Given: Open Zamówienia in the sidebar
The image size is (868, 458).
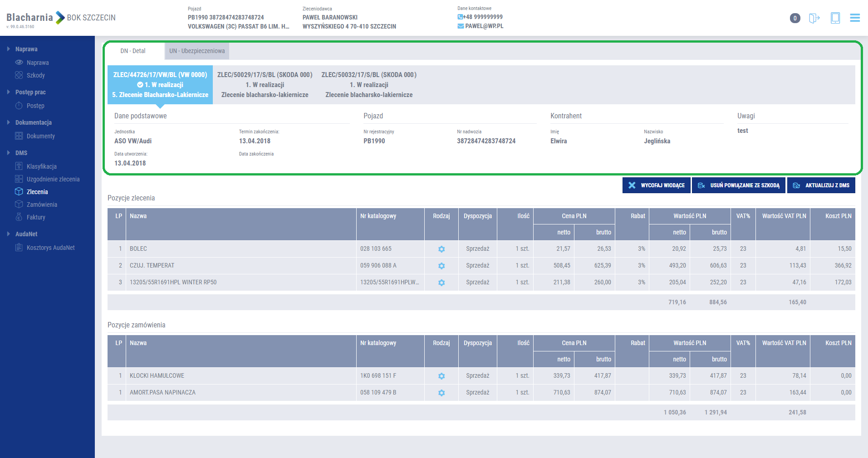Looking at the screenshot, I should [x=42, y=205].
